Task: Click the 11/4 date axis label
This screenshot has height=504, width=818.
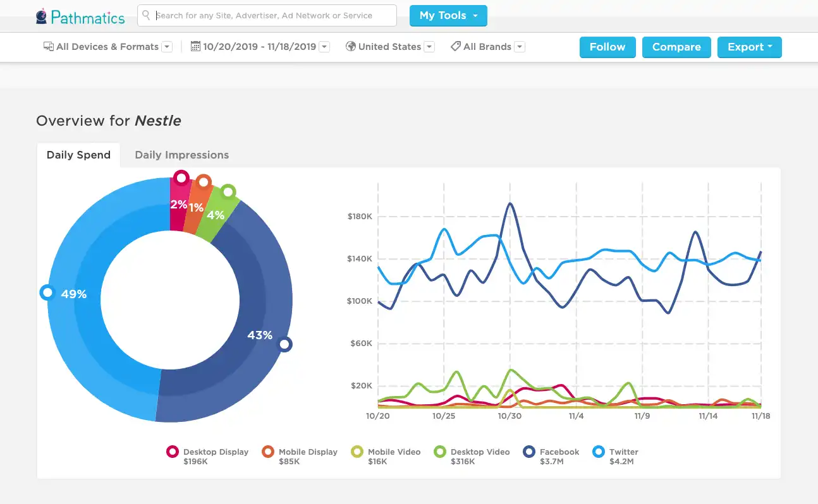Action: [x=576, y=416]
